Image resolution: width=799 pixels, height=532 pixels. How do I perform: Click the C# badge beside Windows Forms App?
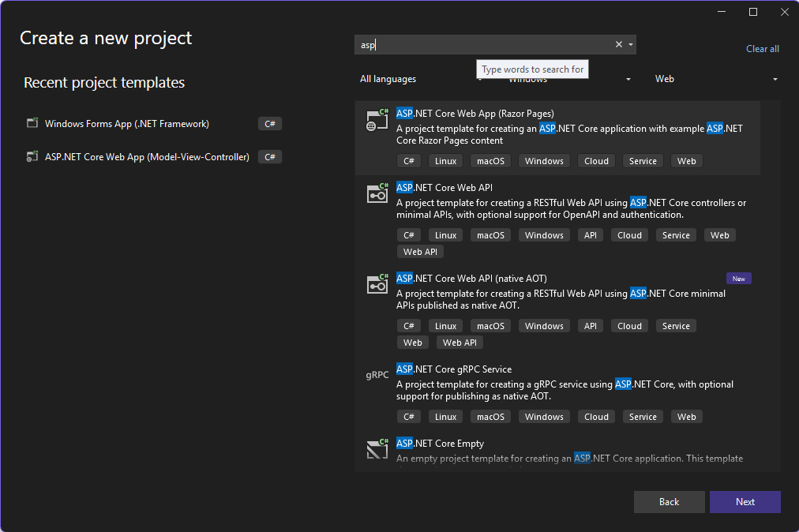270,124
